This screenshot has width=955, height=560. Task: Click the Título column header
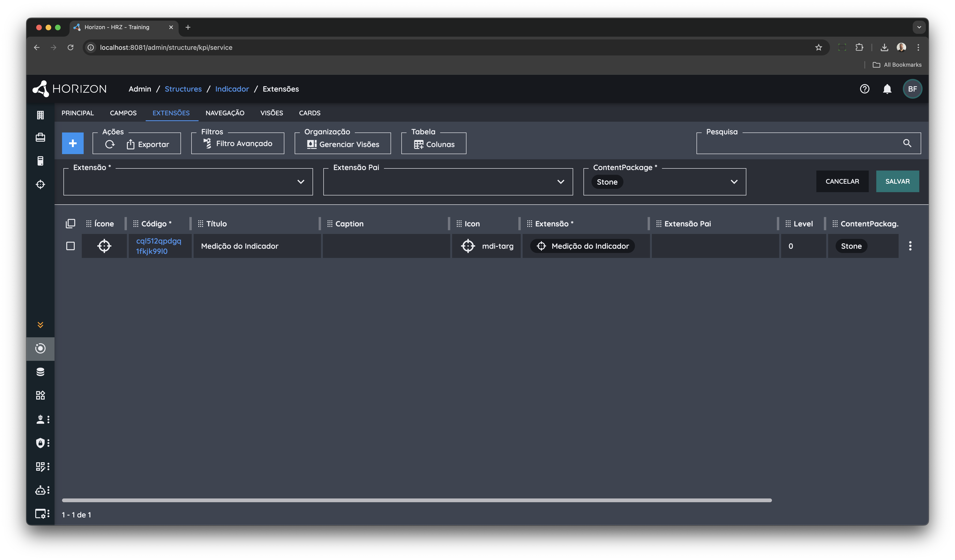coord(216,224)
